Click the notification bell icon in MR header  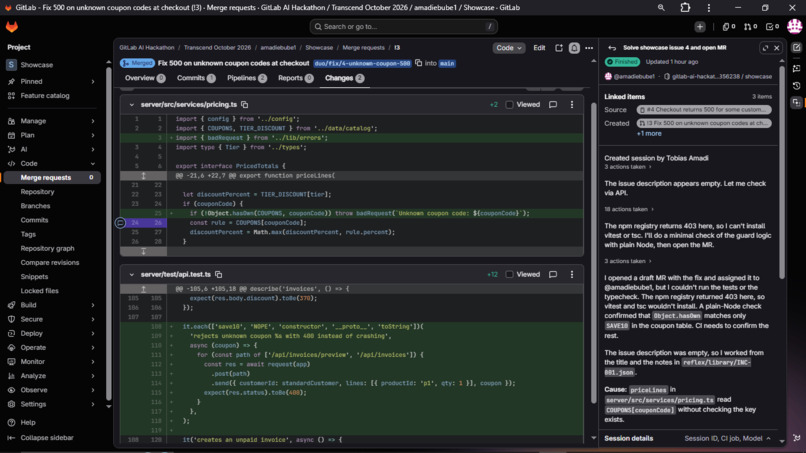[574, 48]
